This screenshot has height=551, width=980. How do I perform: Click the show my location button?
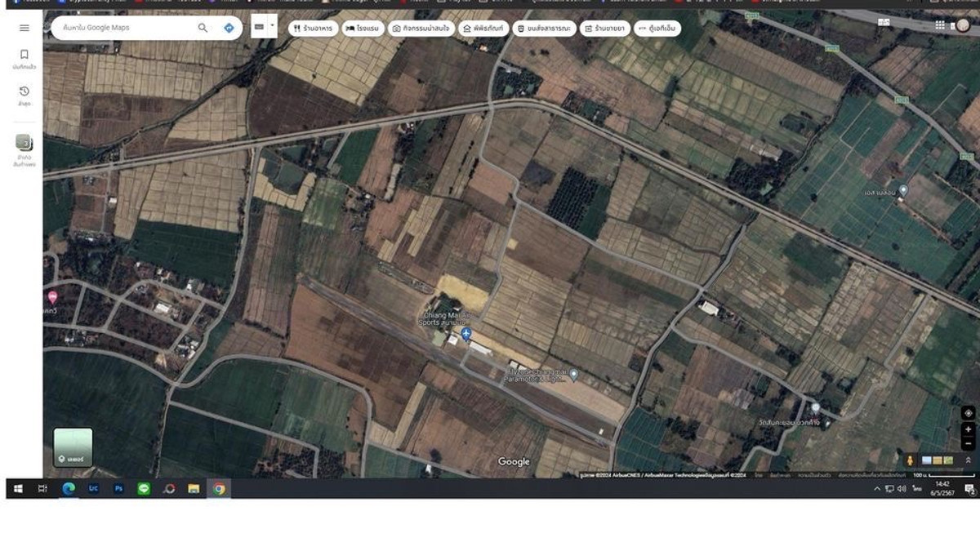click(969, 413)
